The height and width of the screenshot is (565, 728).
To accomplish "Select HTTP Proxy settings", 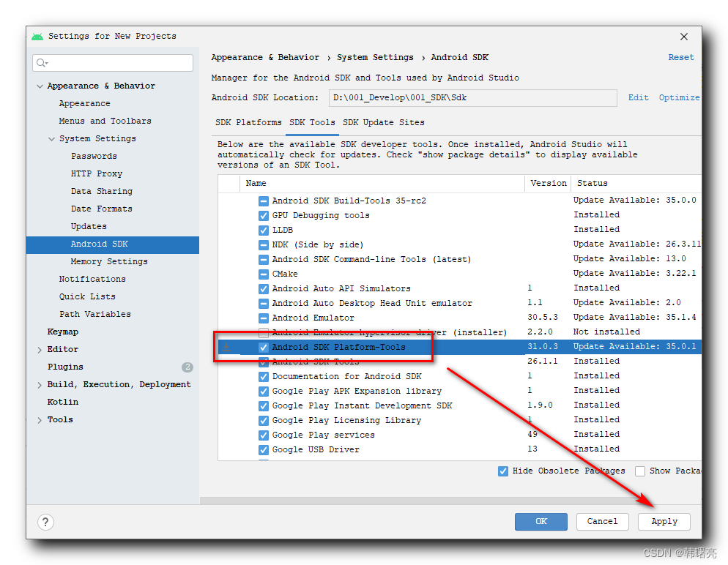I will tap(97, 174).
